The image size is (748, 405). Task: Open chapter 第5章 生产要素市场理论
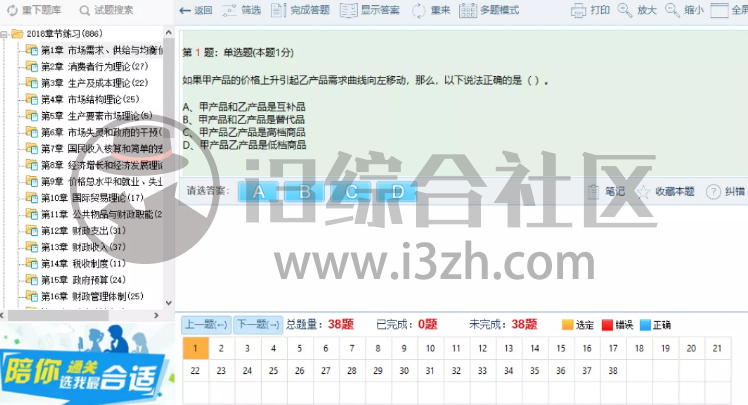coord(97,116)
